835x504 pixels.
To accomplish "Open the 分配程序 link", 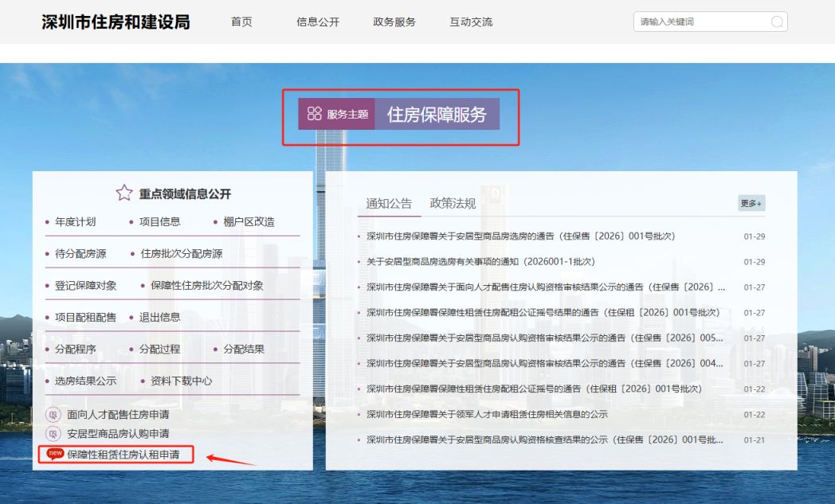I will (75, 350).
